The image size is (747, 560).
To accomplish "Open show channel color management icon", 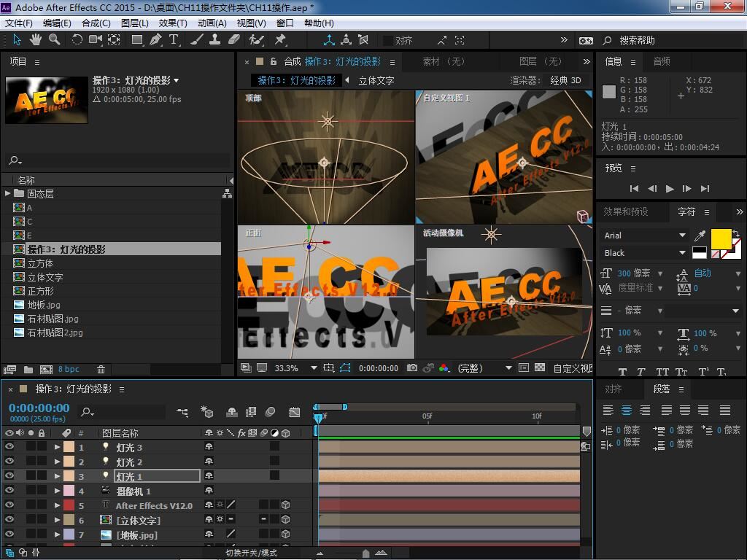I will (444, 367).
